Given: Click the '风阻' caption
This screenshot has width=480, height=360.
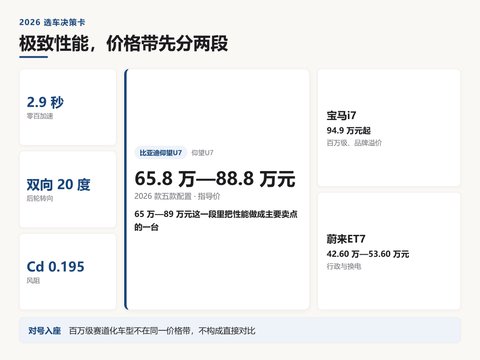Looking at the screenshot, I should (x=33, y=281).
